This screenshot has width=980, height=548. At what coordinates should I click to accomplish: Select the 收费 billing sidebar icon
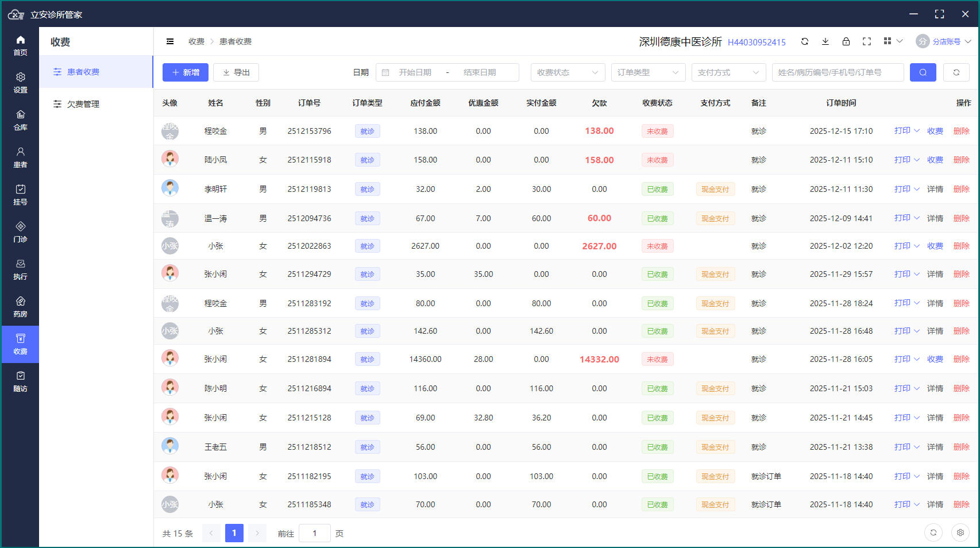click(20, 344)
